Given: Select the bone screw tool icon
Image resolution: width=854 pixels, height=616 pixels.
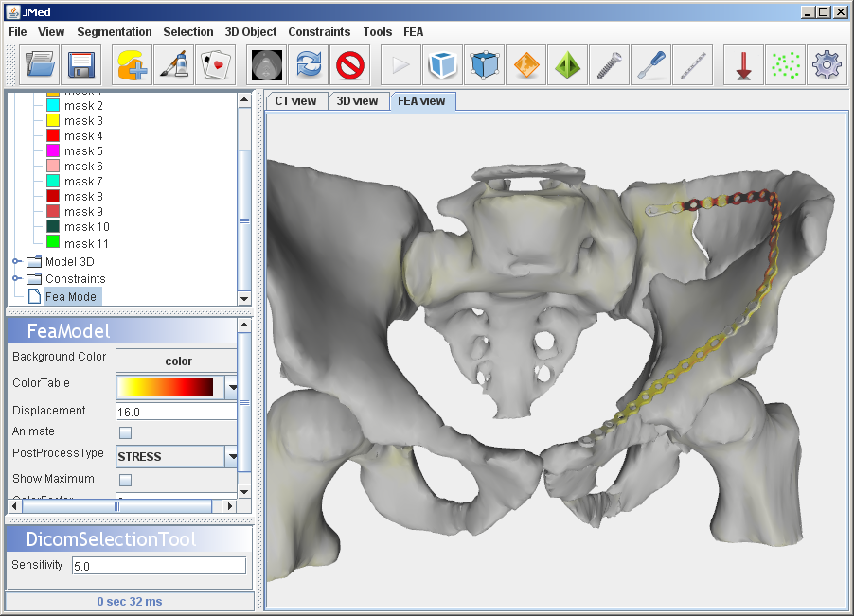Looking at the screenshot, I should (x=609, y=65).
